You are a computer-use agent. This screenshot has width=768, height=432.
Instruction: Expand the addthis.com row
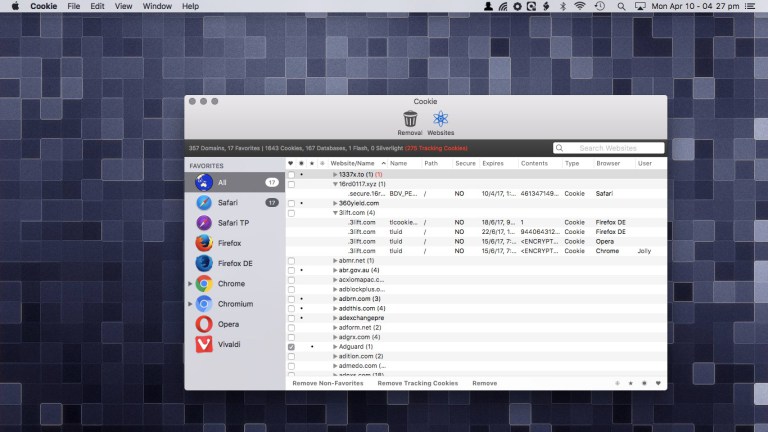[335, 309]
